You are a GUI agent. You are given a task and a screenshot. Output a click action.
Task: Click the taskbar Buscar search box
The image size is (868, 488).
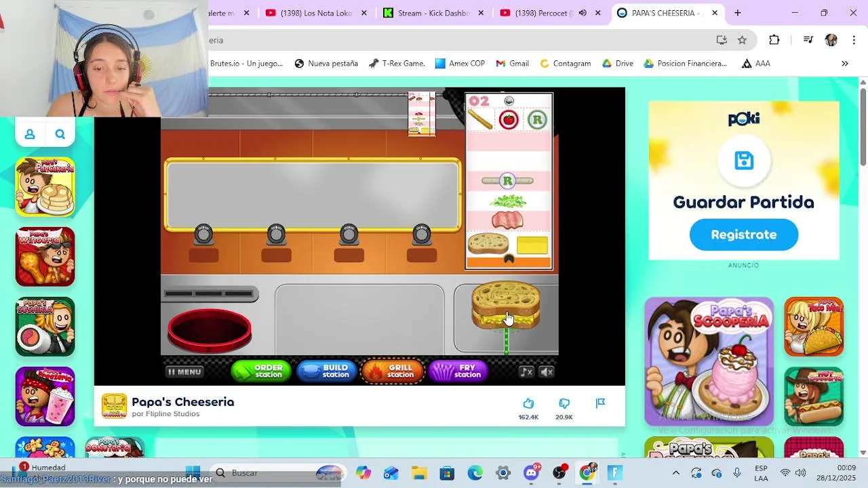[x=278, y=472]
